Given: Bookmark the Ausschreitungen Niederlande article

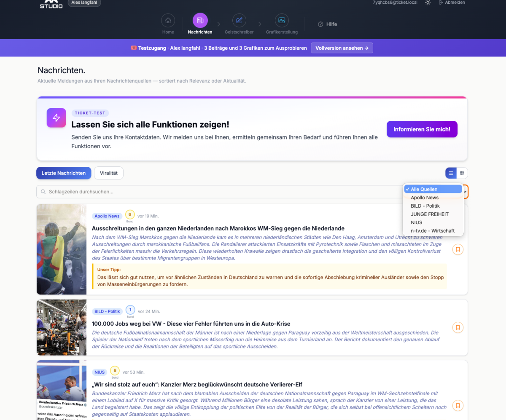Looking at the screenshot, I should pyautogui.click(x=458, y=249).
